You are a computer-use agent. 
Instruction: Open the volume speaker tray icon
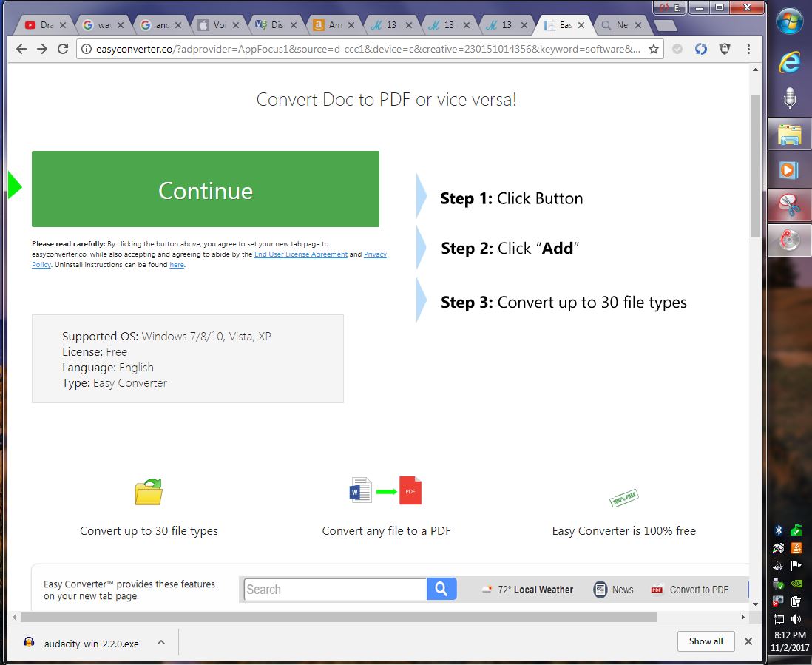796,619
